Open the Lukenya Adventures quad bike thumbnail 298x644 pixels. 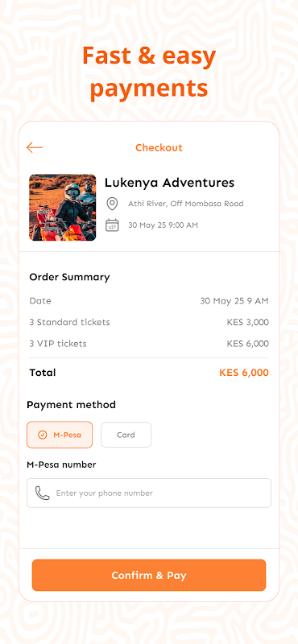[x=63, y=208]
